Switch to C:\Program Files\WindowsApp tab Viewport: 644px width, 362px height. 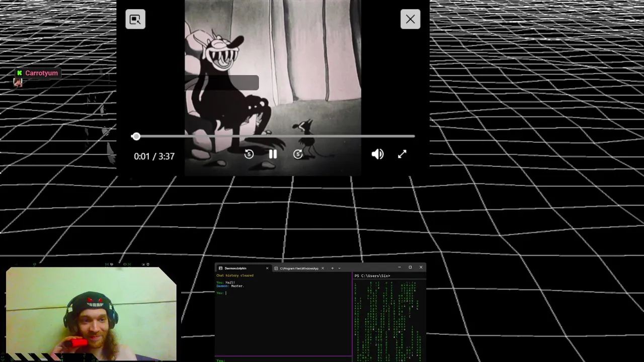(x=299, y=268)
